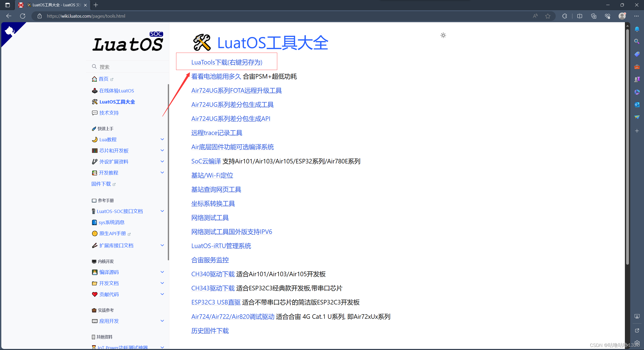Viewport: 644px width, 350px height.
Task: Add page to favorites star icon
Action: pyautogui.click(x=548, y=16)
